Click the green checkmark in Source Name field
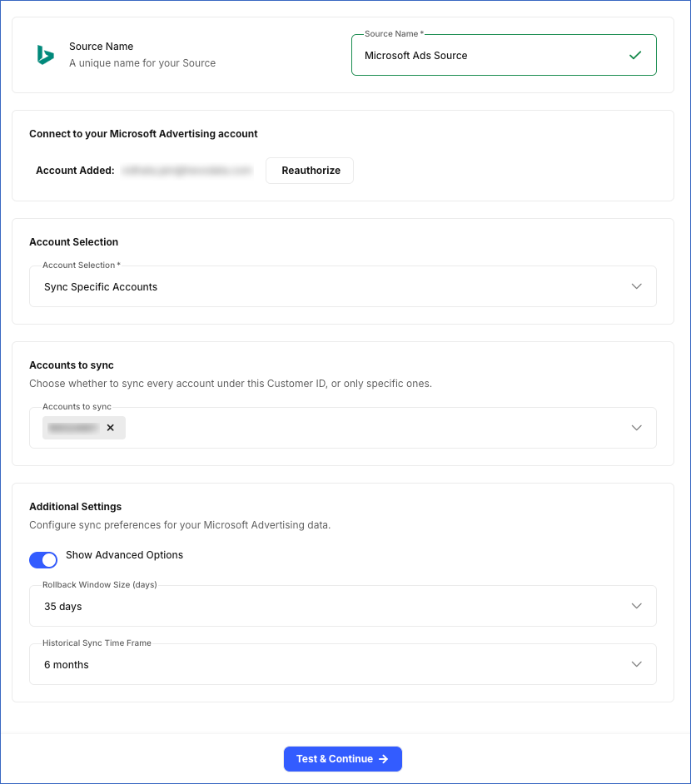691x784 pixels. (x=635, y=55)
